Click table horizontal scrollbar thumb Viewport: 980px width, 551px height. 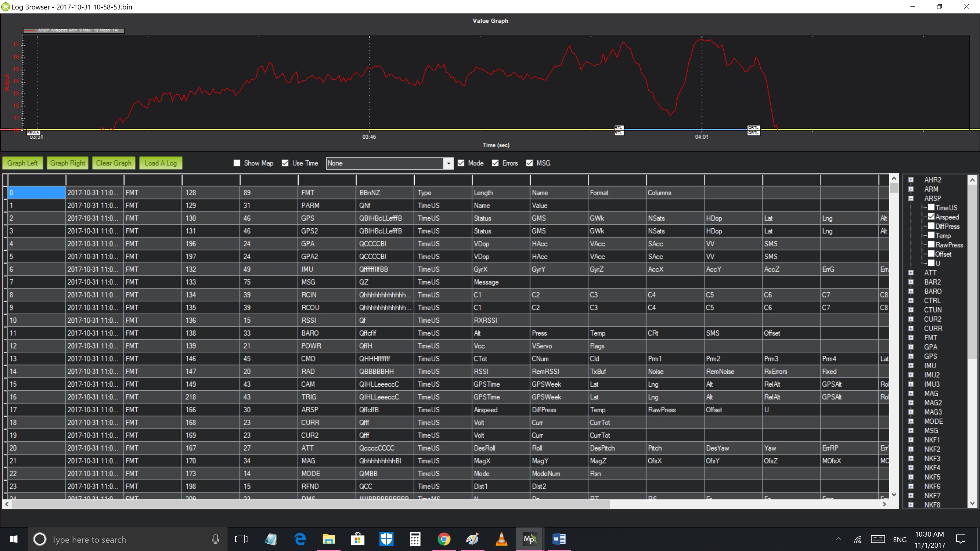311,504
